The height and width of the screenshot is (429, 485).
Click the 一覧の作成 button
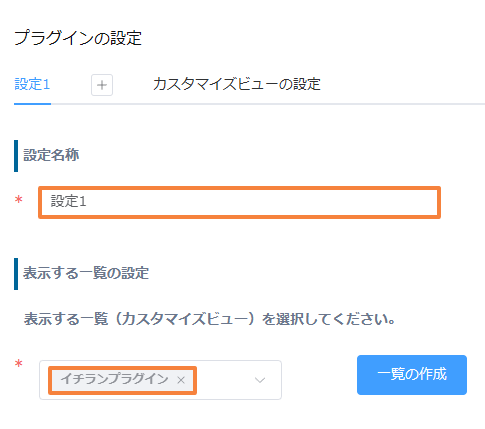tap(412, 375)
